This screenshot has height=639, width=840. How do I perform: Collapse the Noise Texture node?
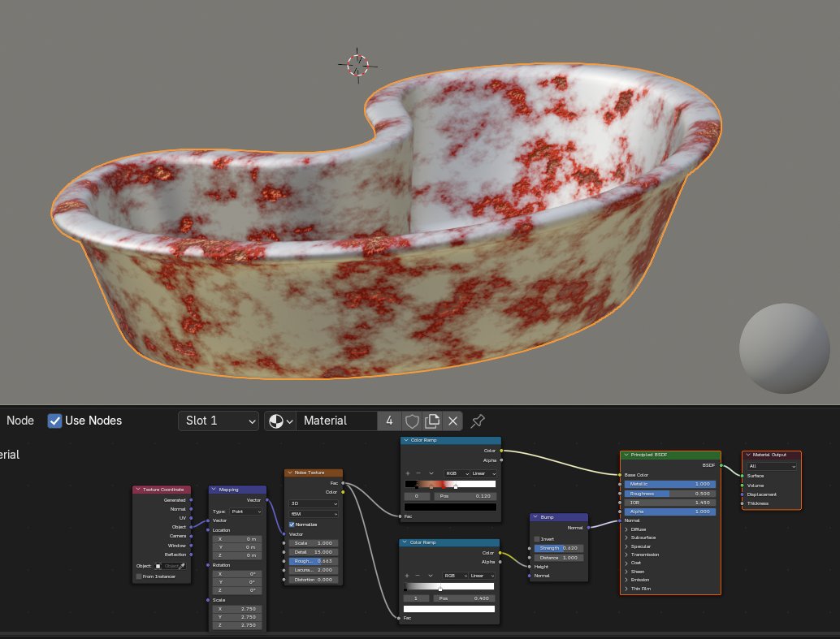[x=290, y=473]
